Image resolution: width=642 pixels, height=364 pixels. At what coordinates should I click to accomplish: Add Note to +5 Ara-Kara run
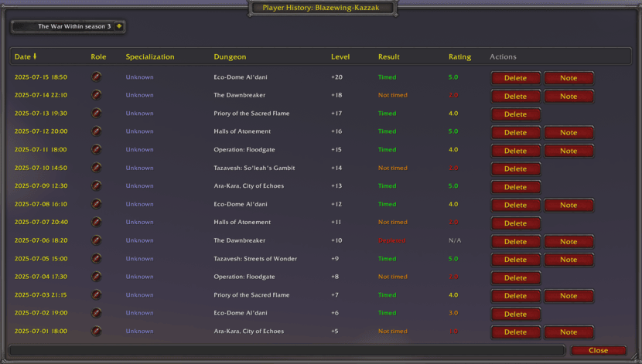569,332
